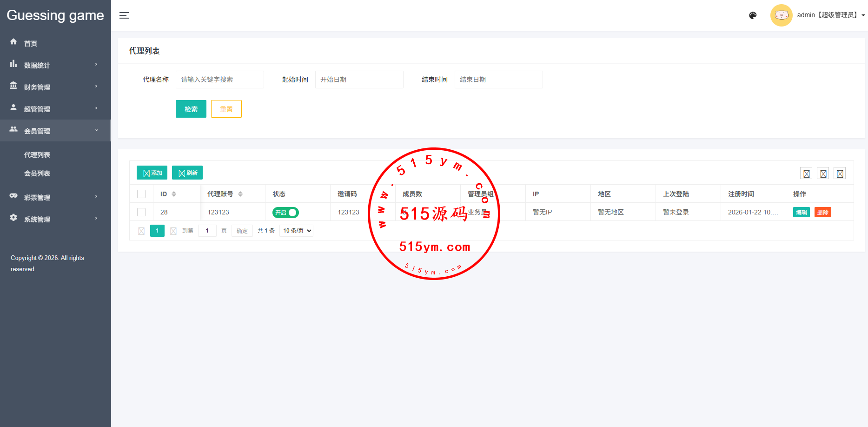Click the 检索 search button

click(x=191, y=109)
